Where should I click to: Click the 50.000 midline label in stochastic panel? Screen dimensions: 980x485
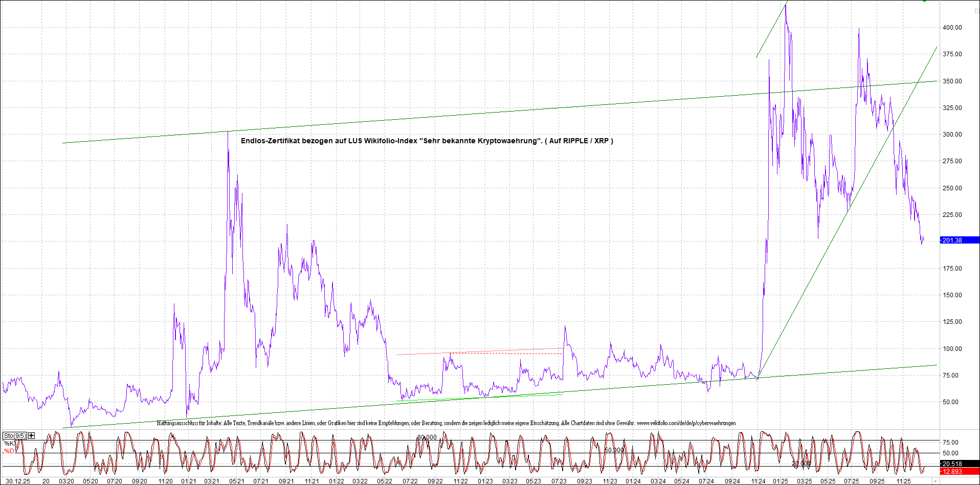(614, 450)
